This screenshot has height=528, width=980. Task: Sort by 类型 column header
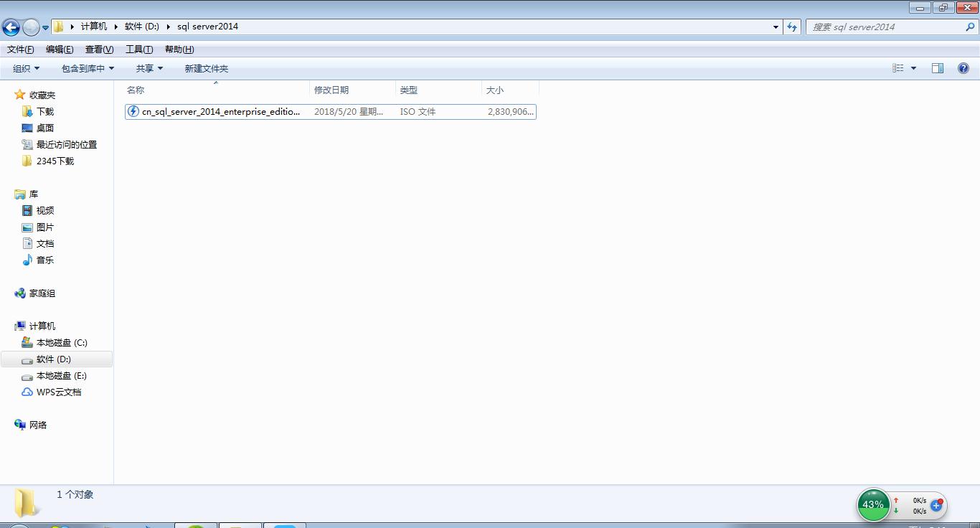click(409, 90)
